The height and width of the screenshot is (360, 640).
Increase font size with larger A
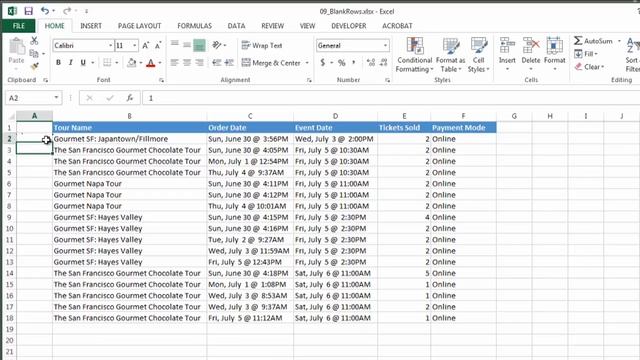(x=146, y=45)
